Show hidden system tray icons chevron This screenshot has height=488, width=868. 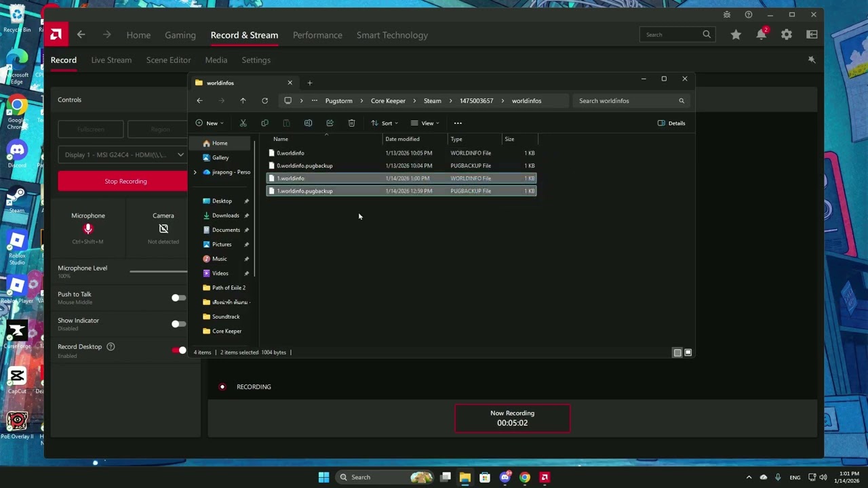749,477
